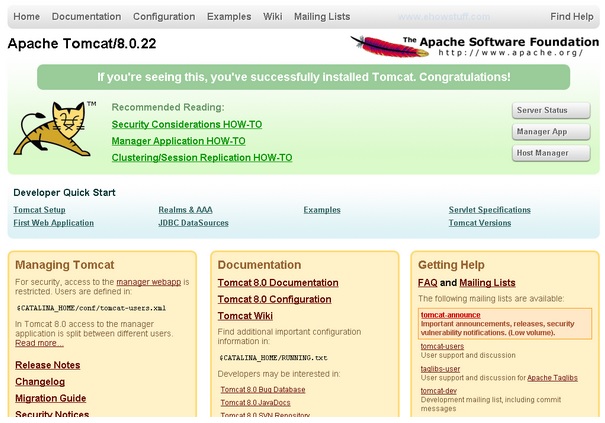This screenshot has width=605, height=423.
Task: Open the Realms & AAA link
Action: (185, 210)
